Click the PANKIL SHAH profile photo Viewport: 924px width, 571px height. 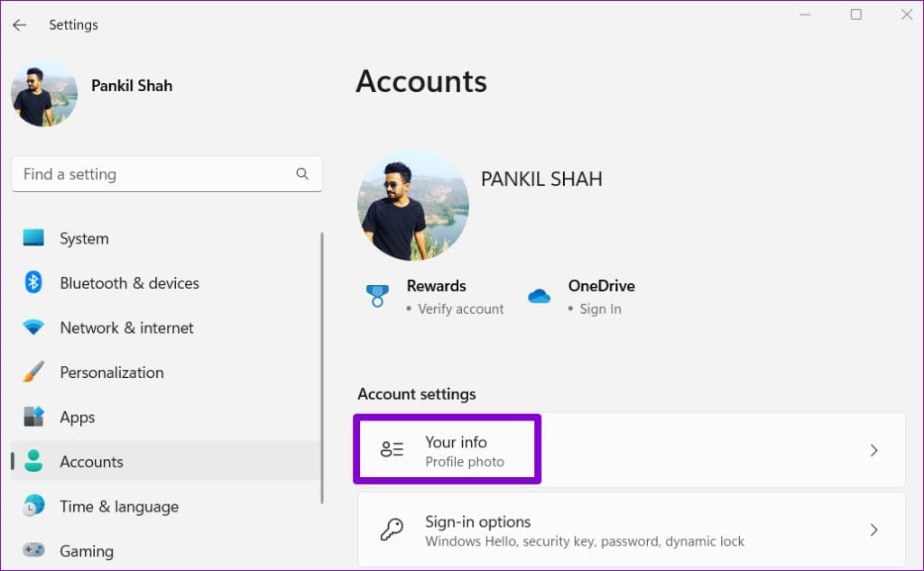412,206
